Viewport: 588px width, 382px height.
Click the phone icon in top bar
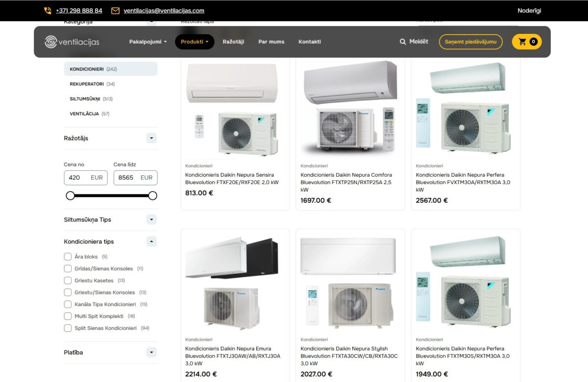coord(48,11)
